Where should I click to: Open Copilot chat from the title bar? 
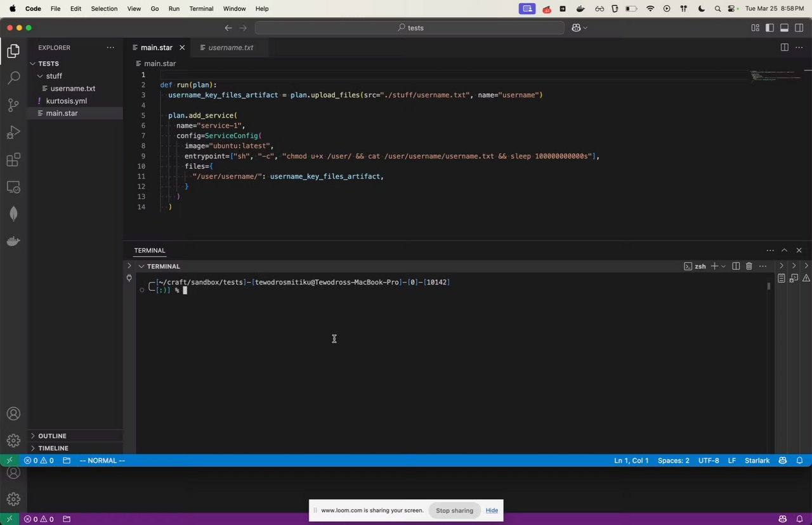coord(576,28)
